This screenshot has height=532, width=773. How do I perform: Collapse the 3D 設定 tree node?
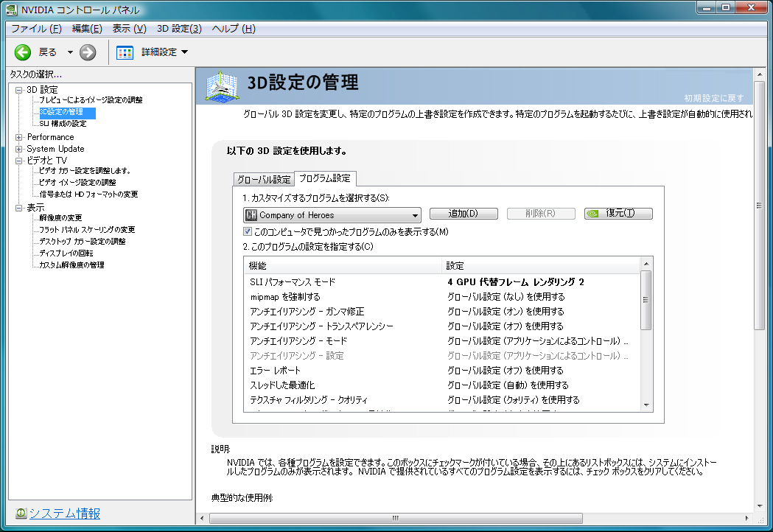tap(18, 90)
